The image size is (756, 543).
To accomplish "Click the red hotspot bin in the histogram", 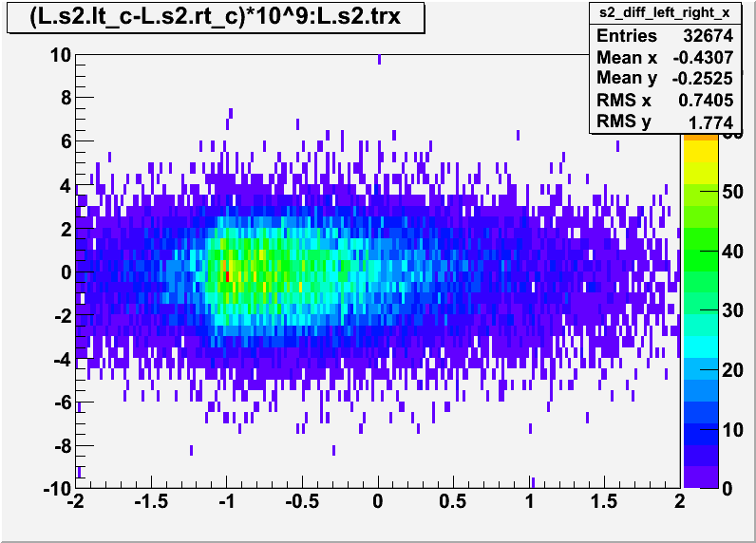I will [x=227, y=276].
